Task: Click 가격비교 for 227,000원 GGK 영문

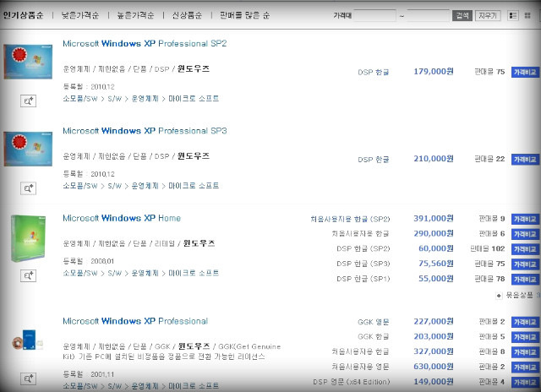Action: (x=525, y=322)
